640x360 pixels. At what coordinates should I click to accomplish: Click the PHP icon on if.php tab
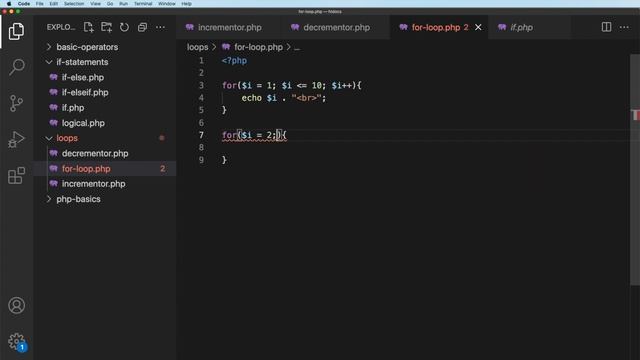(502, 27)
